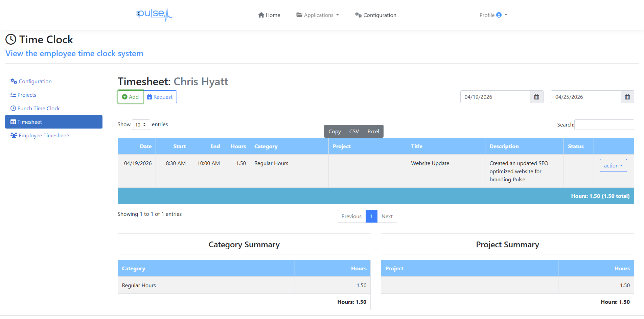This screenshot has height=319, width=644.
Task: Click the gears icon next to Configuration sidebar item
Action: tap(14, 81)
